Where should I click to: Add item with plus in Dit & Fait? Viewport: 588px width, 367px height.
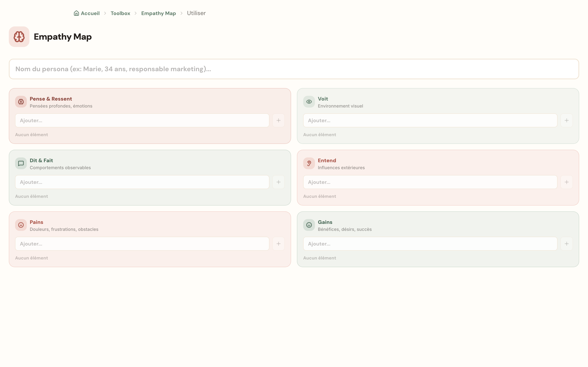click(x=278, y=182)
